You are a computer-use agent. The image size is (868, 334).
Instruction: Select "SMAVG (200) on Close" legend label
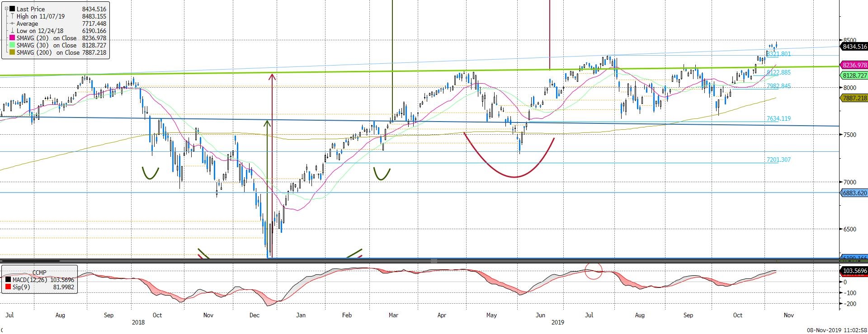point(48,52)
